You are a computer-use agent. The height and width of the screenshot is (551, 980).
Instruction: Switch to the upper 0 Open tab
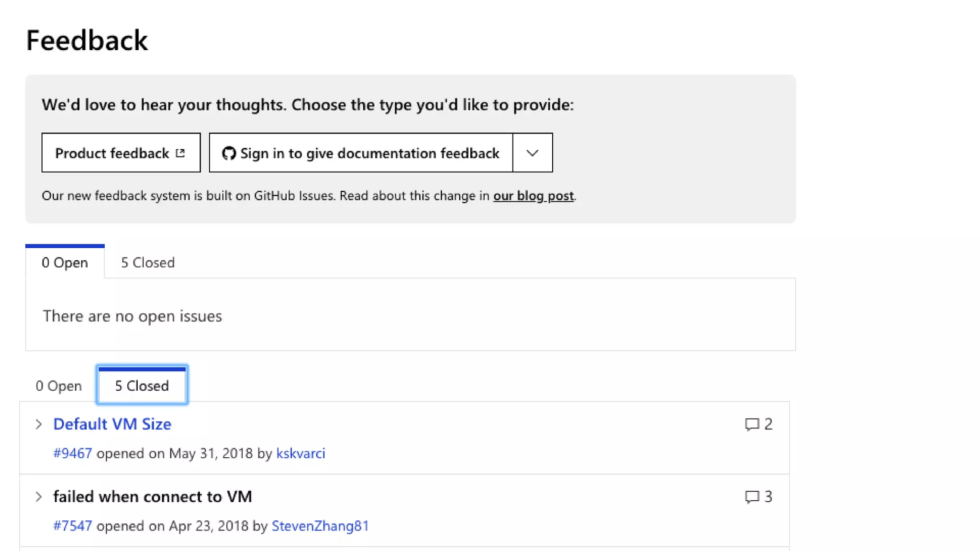click(65, 263)
